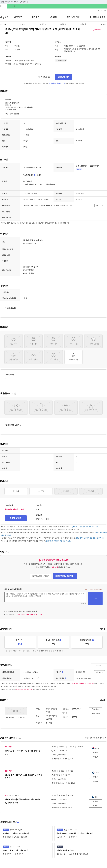Click the 빅데이터 추천 정보 info icon
107x868 pixels.
[x=18, y=822]
